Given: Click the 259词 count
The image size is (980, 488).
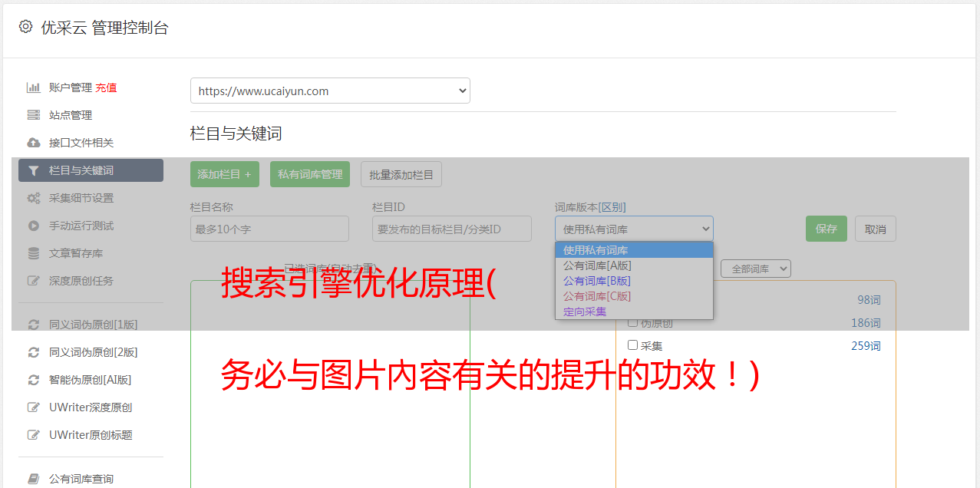Looking at the screenshot, I should click(x=866, y=346).
